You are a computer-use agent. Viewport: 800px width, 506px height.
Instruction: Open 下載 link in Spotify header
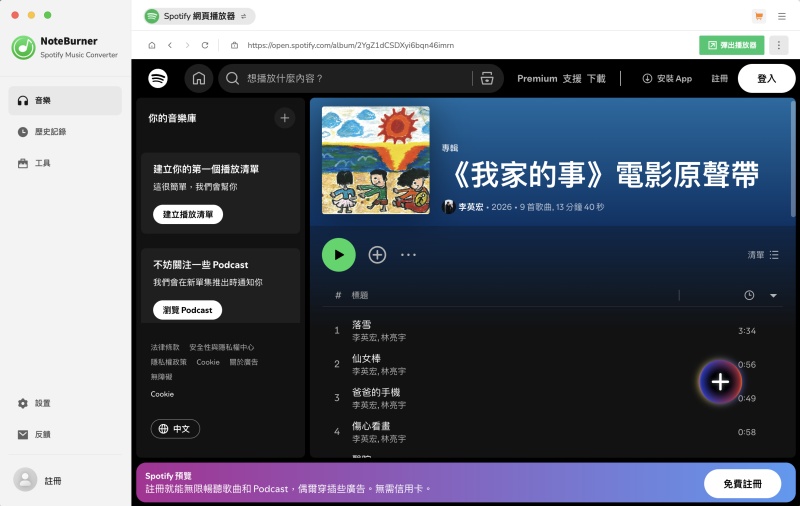tap(596, 79)
